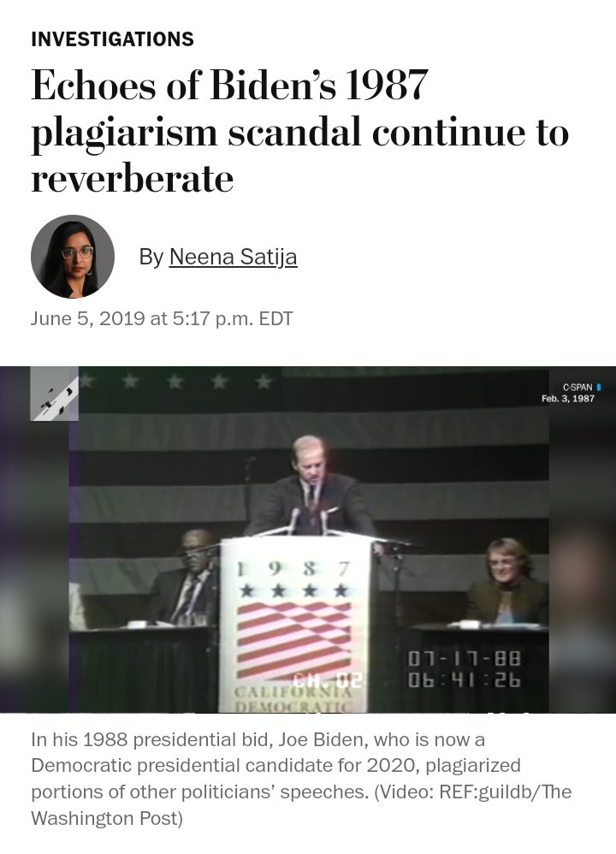Select the article headline about plagiarism scandal
The width and height of the screenshot is (616, 854).
coord(300,131)
